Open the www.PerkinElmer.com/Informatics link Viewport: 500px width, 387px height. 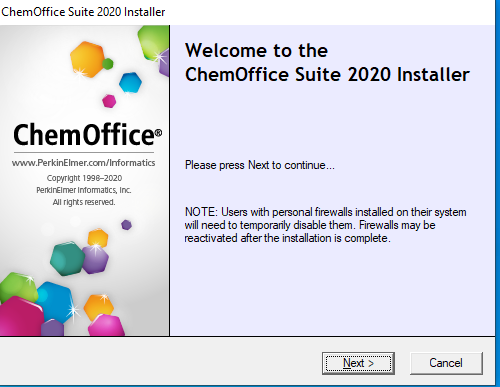pos(84,163)
